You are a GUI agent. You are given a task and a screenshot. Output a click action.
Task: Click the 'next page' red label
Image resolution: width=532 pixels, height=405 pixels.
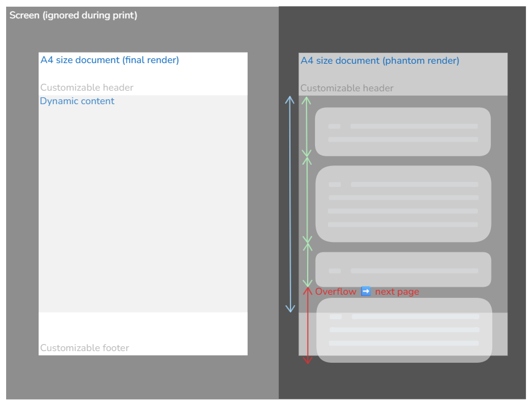pyautogui.click(x=397, y=291)
